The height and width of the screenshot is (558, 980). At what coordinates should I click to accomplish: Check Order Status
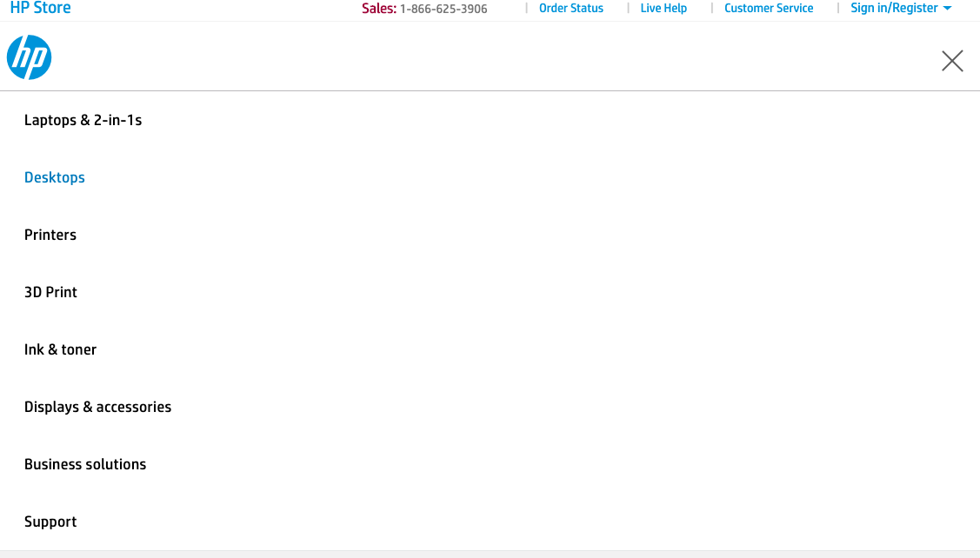pos(571,8)
